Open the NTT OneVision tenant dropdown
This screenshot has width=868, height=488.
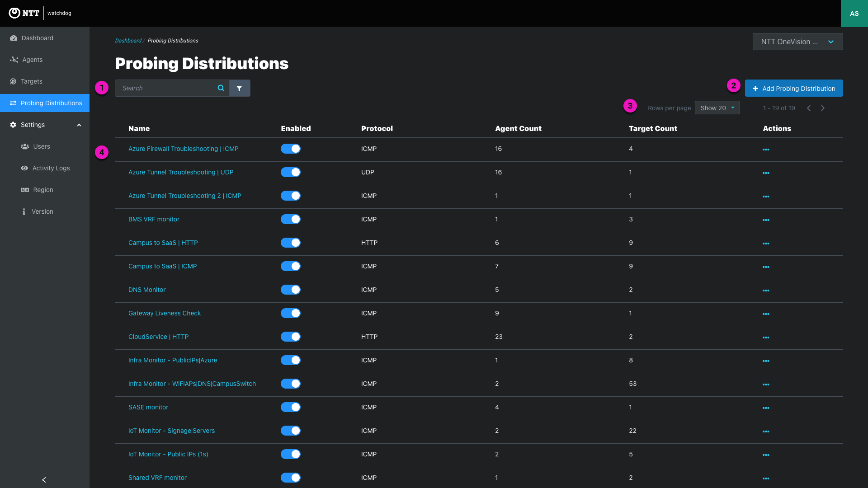(797, 42)
